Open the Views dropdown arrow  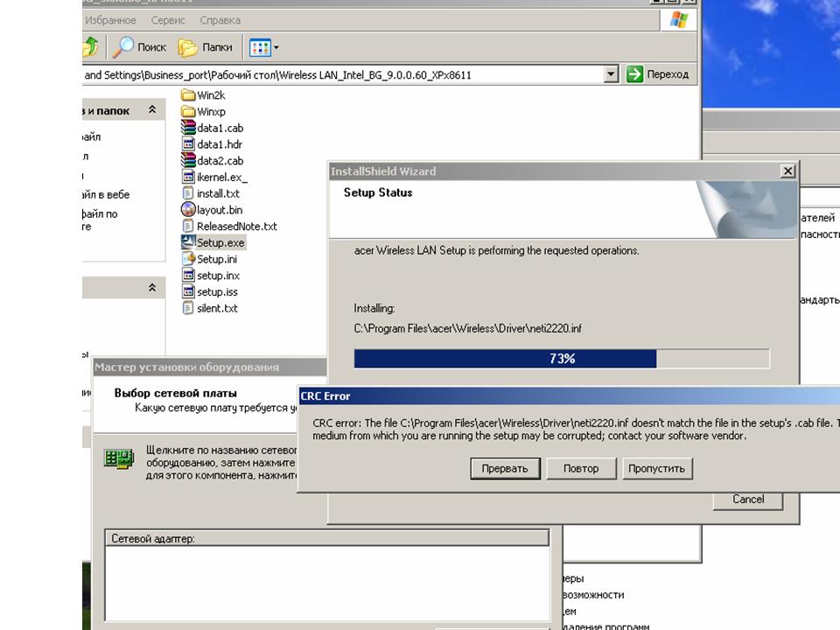276,47
